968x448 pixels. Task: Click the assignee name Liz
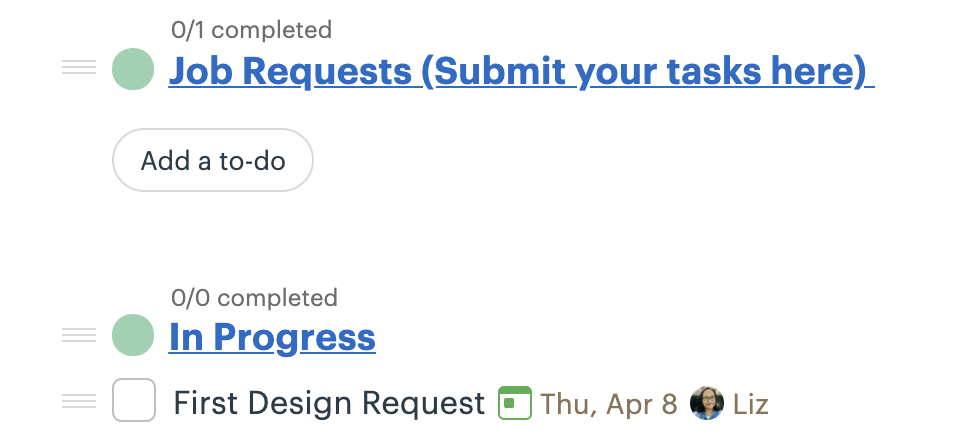(750, 404)
